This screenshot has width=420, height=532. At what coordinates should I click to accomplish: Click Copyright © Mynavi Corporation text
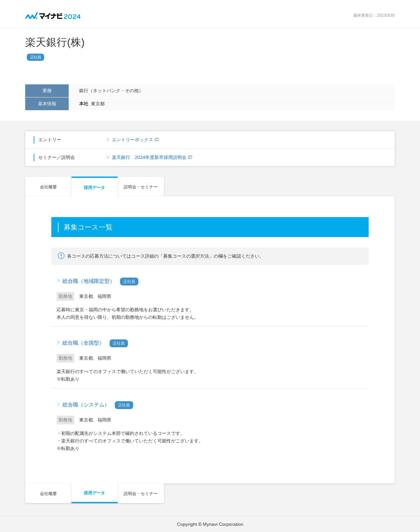[210, 524]
